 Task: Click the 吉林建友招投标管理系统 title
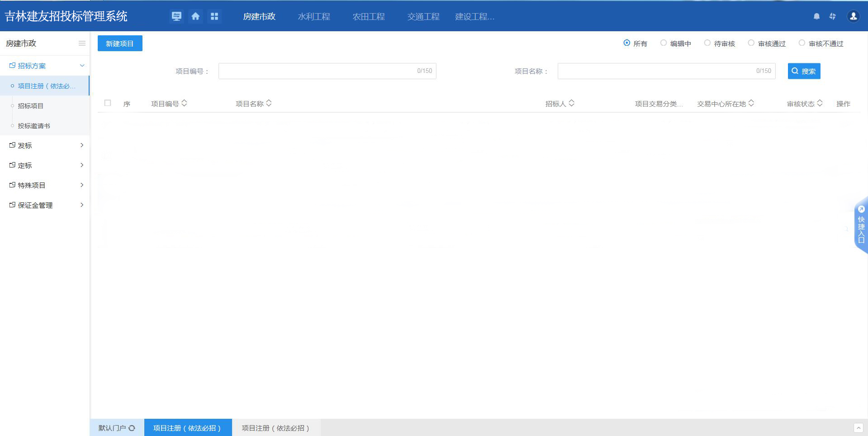66,16
